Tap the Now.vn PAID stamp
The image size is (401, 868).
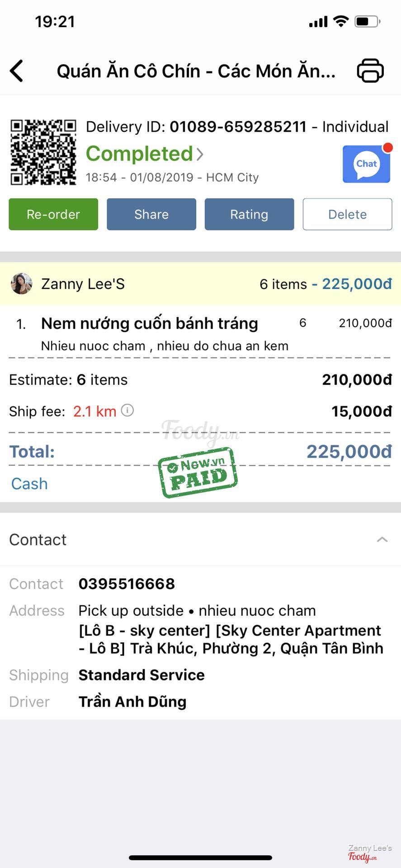pos(198,472)
